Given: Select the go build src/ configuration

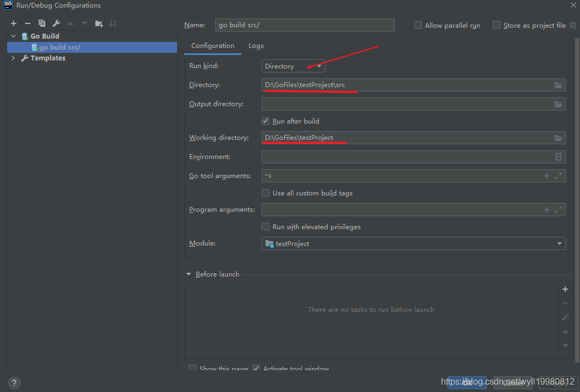Looking at the screenshot, I should click(59, 47).
